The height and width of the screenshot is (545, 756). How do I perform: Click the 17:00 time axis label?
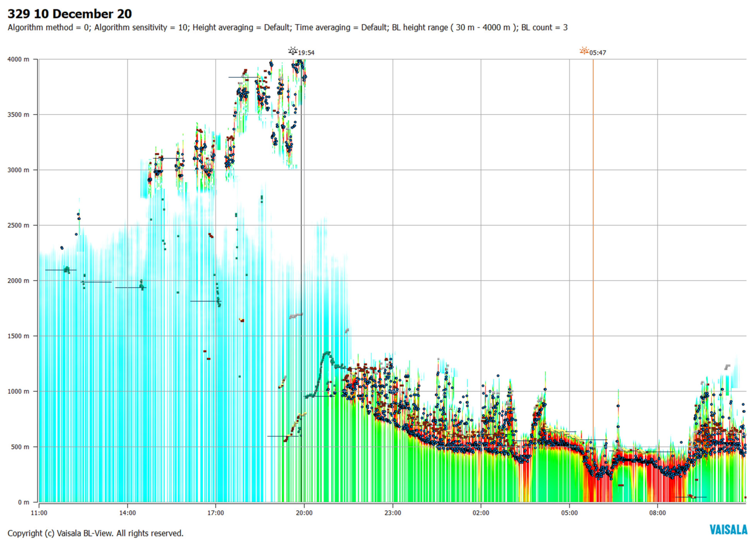(x=216, y=513)
